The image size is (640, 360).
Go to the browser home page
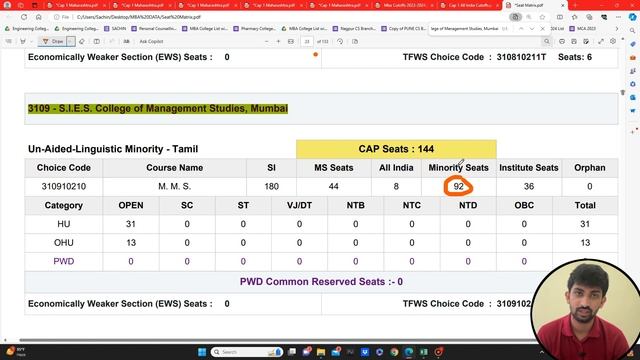(39, 17)
